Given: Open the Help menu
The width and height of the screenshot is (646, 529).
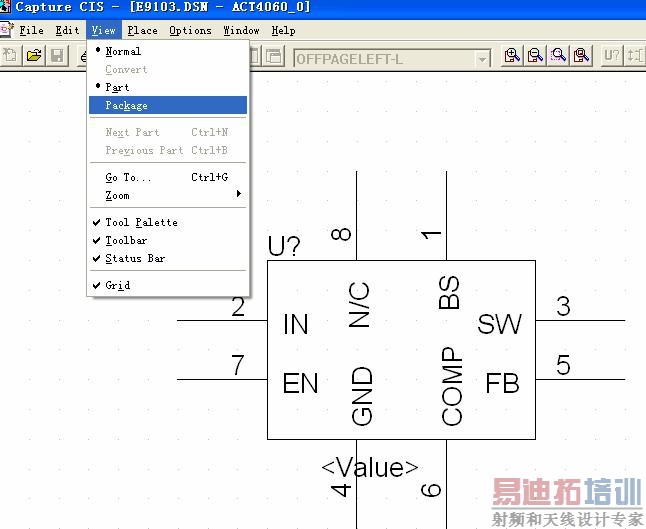Looking at the screenshot, I should (283, 30).
